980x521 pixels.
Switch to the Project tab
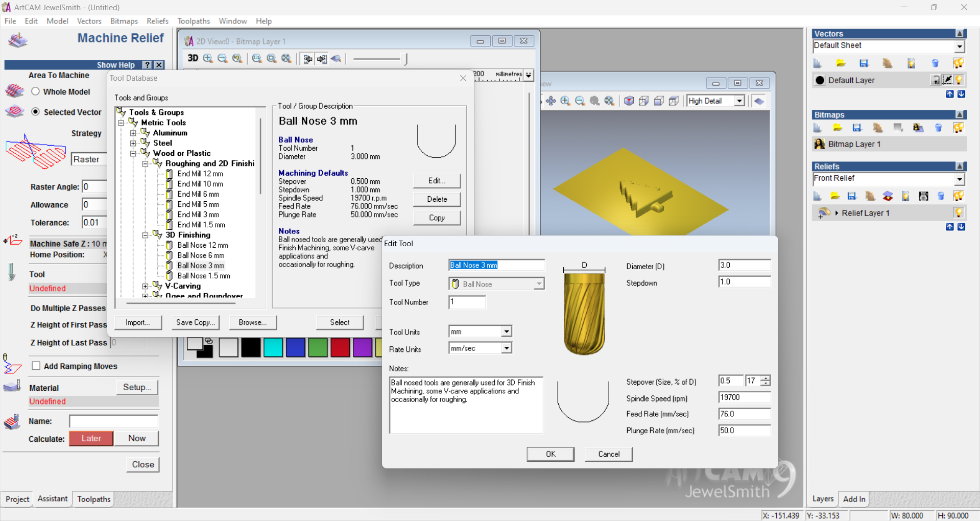coord(17,499)
